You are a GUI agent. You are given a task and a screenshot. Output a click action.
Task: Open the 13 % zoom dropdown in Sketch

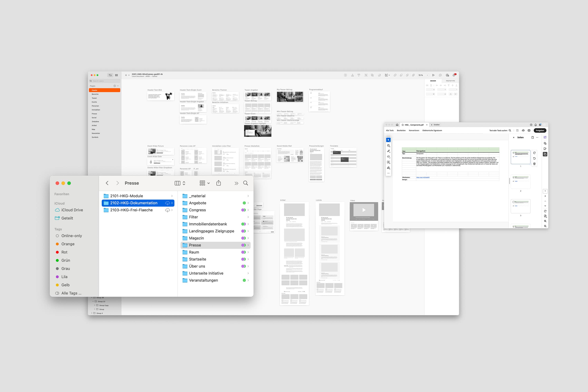pyautogui.click(x=423, y=75)
